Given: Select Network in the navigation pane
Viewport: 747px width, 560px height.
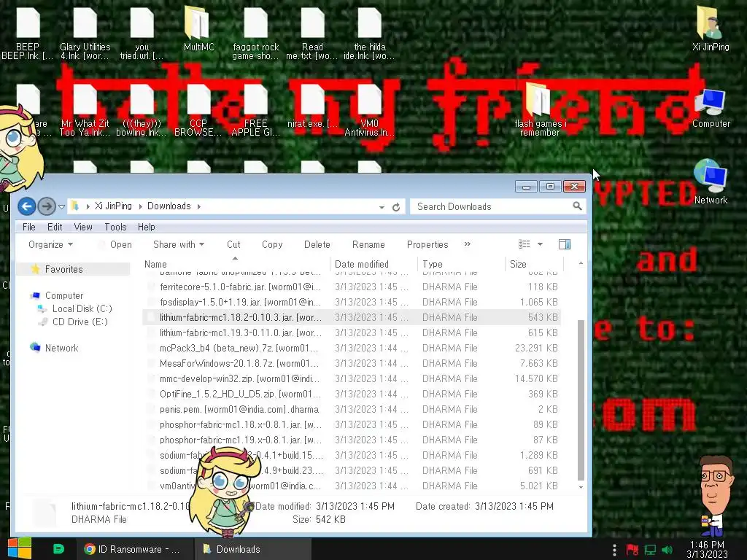Looking at the screenshot, I should click(x=61, y=348).
